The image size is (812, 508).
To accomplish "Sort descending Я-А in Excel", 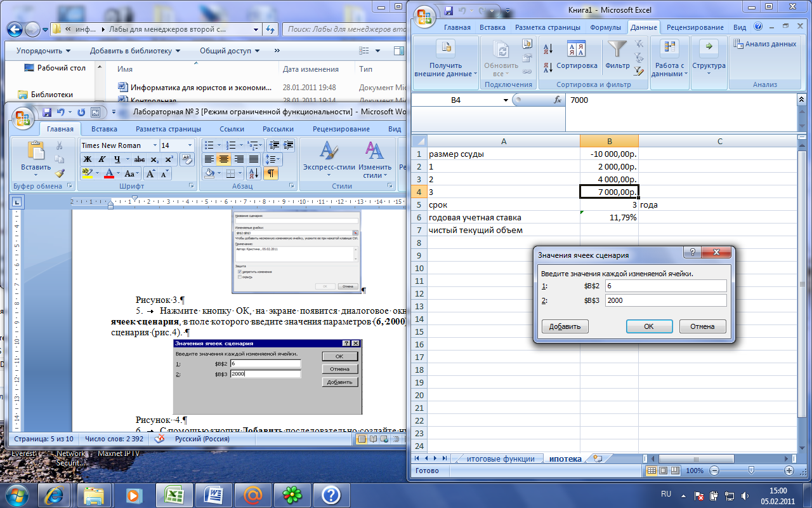I will tap(549, 67).
